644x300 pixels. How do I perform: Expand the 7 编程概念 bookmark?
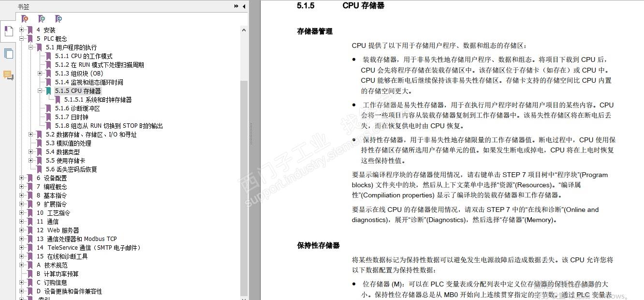(21, 187)
